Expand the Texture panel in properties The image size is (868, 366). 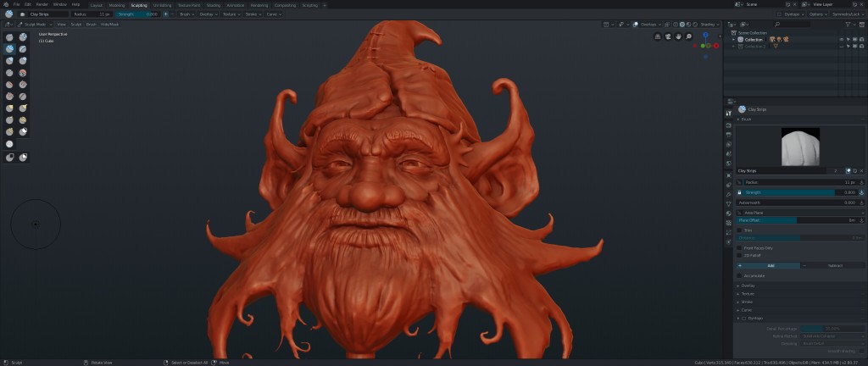tap(748, 293)
